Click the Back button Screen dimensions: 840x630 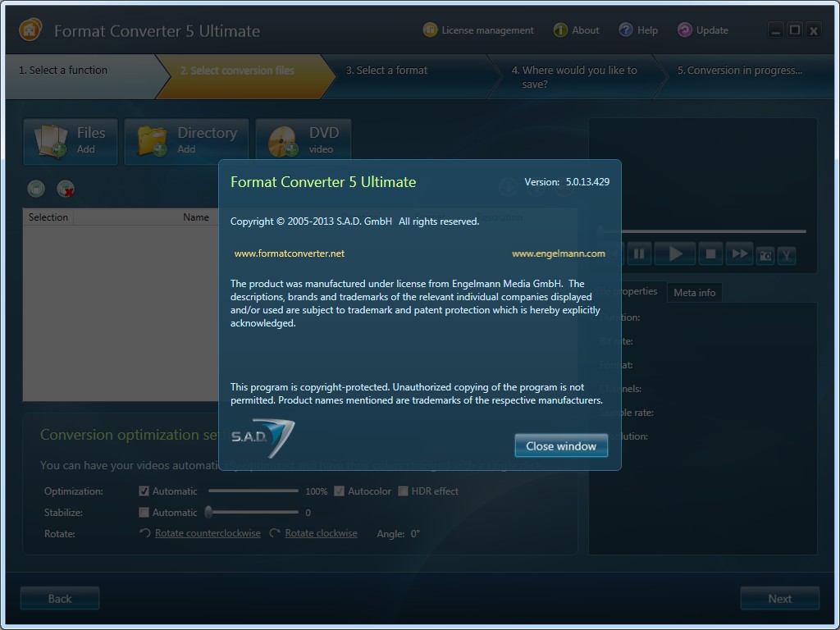coord(59,598)
